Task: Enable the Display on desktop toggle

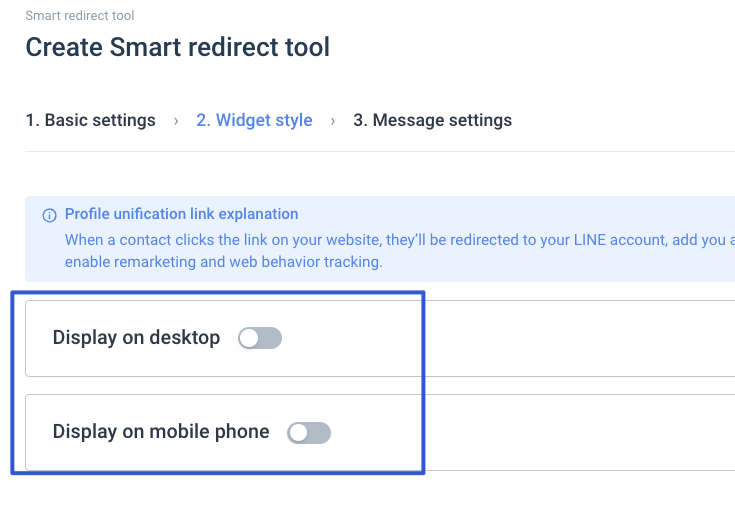Action: (x=260, y=338)
